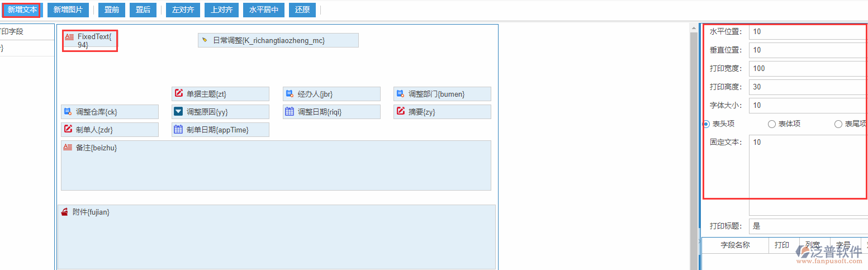Image resolution: width=868 pixels, height=270 pixels.
Task: Select the 表体项 radio button
Action: [x=772, y=124]
